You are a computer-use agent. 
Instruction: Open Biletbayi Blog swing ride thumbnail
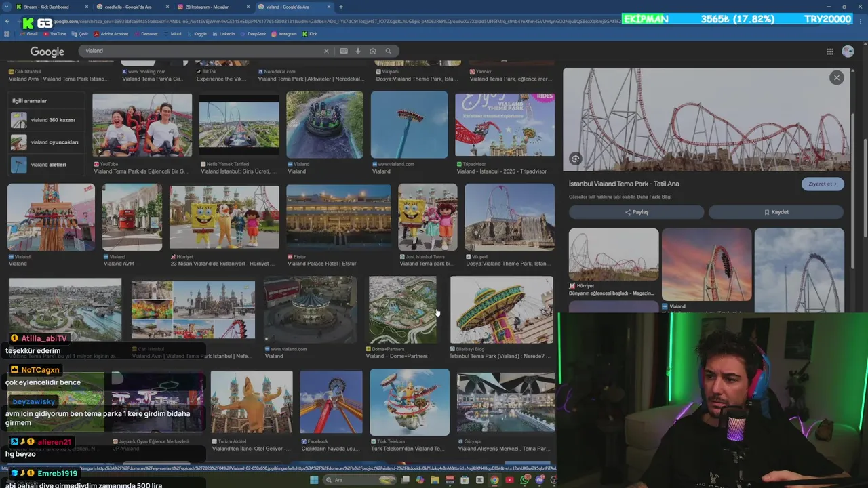point(502,309)
